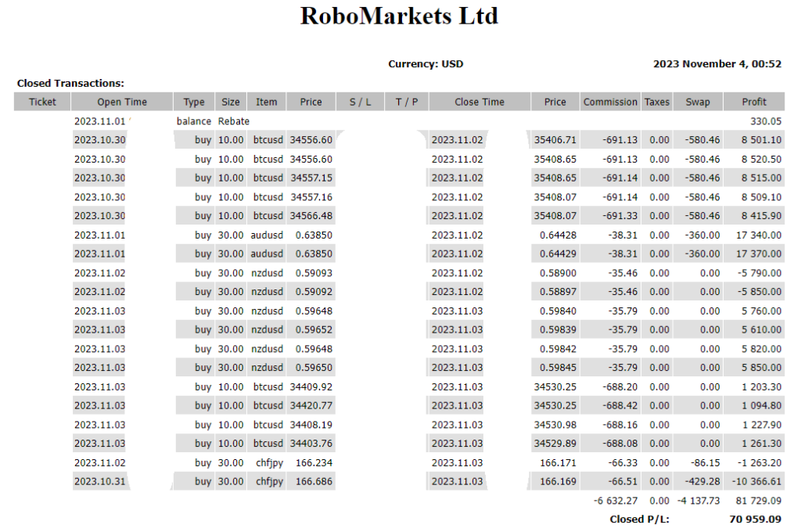Select the -10 366.61 chfjpy loss value
Screen dimensions: 801x532
point(757,482)
